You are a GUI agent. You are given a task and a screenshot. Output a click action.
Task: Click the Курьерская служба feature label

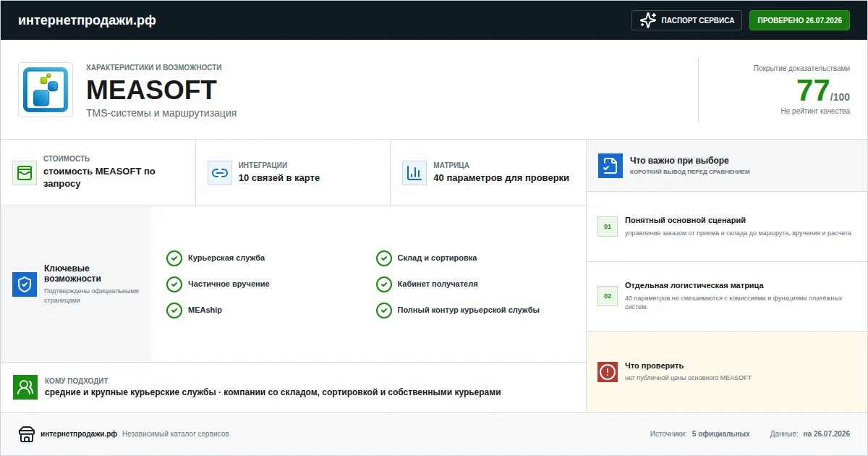point(226,258)
